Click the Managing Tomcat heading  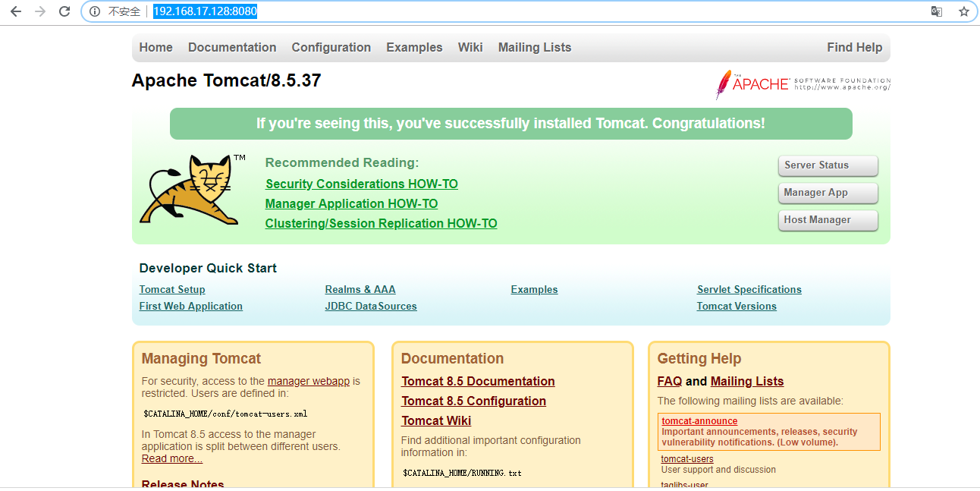pyautogui.click(x=201, y=359)
